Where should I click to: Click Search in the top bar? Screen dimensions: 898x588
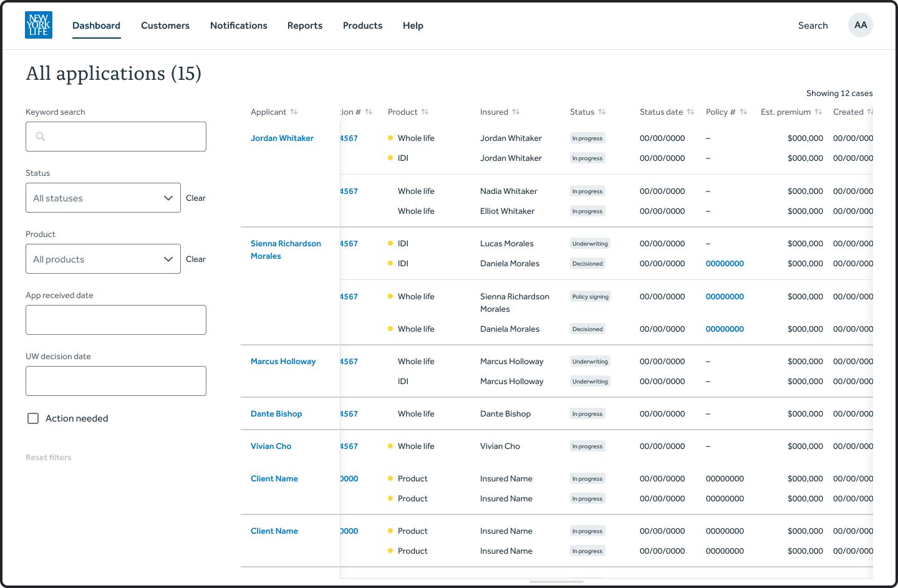point(813,26)
